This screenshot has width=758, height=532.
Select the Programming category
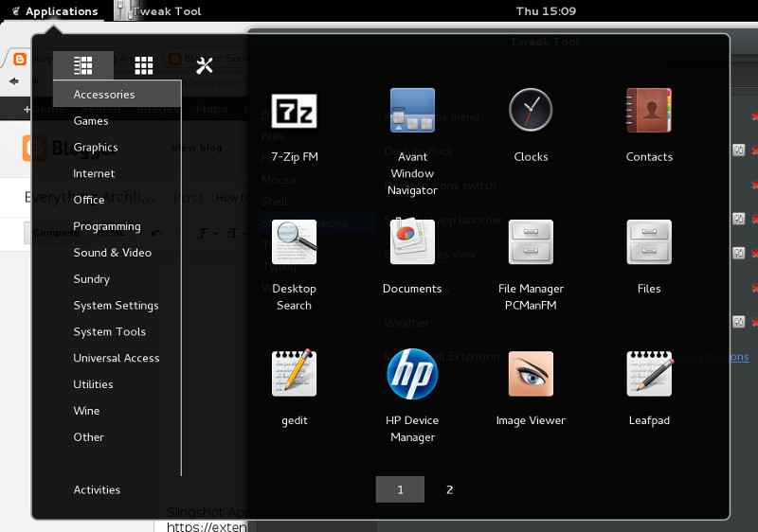pyautogui.click(x=107, y=226)
